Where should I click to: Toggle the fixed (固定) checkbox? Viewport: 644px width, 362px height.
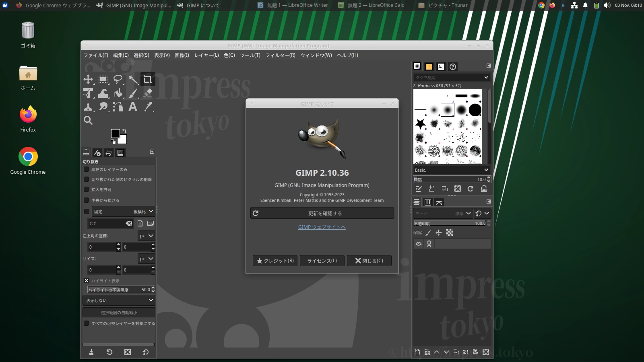click(x=87, y=212)
